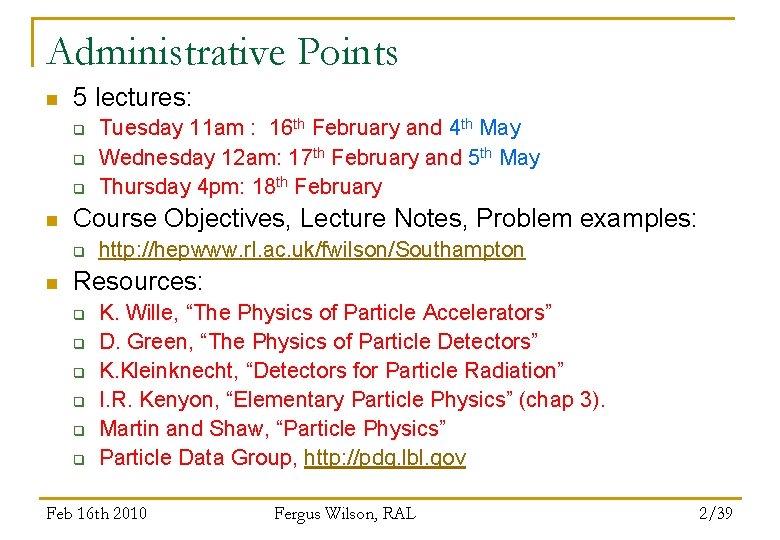
Task: Click the square bullet next to Tuesday 11am
Action: [x=79, y=130]
